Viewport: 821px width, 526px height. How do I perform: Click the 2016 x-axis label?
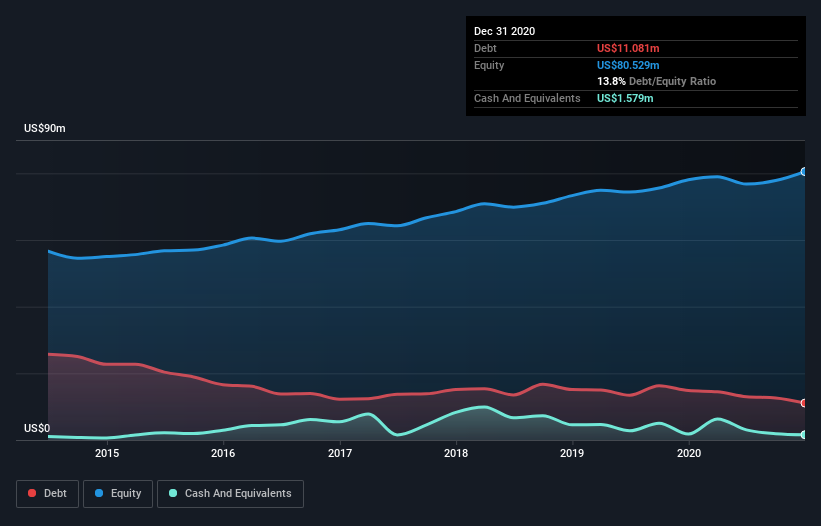pyautogui.click(x=223, y=453)
